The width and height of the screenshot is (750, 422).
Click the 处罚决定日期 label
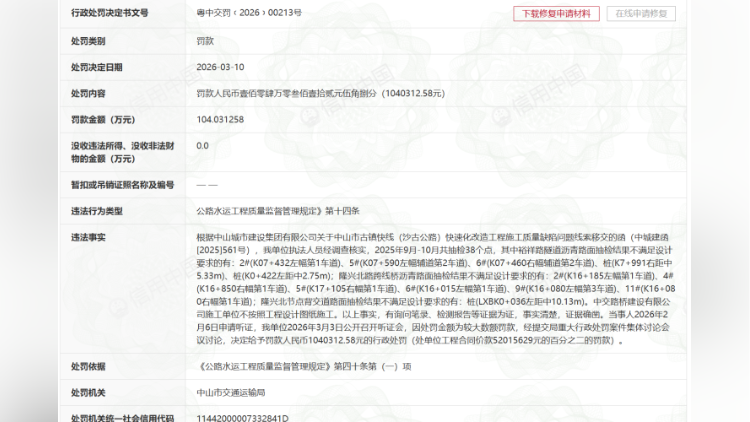[97, 67]
